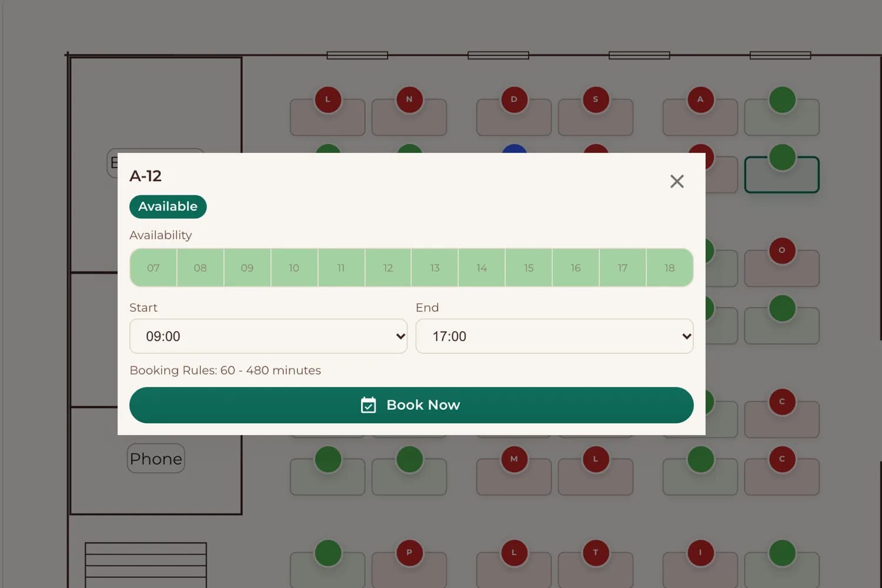Choose the 14 availability time slot
Viewport: 882px width, 588px height.
(x=482, y=268)
